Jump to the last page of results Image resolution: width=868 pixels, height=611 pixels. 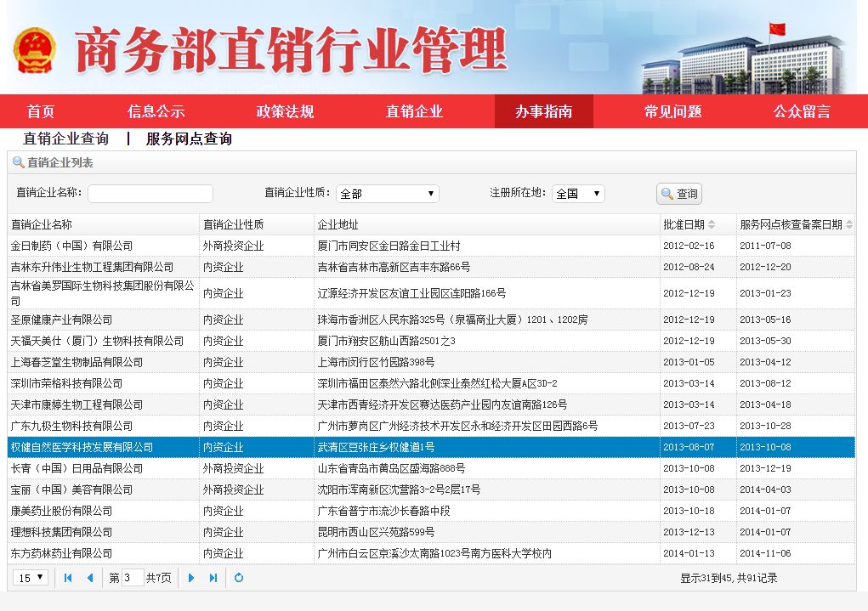tap(211, 578)
